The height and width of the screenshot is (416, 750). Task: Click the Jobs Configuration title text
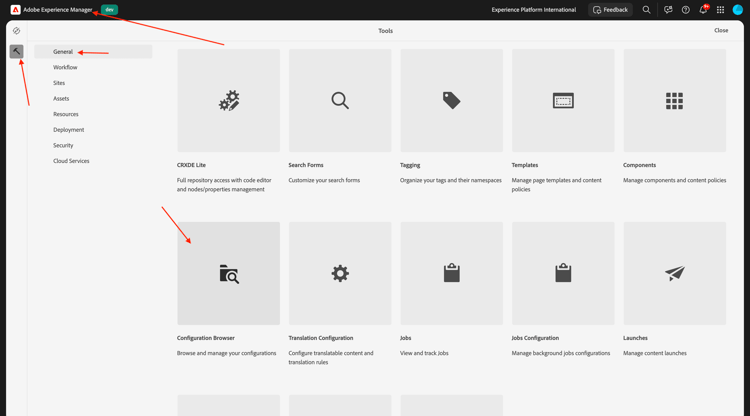pos(535,338)
